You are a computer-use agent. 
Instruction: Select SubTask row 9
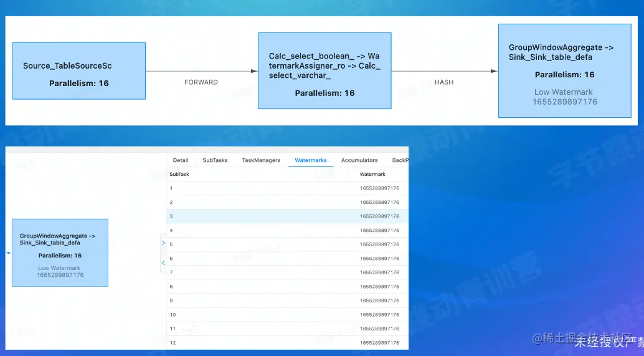tap(288, 301)
